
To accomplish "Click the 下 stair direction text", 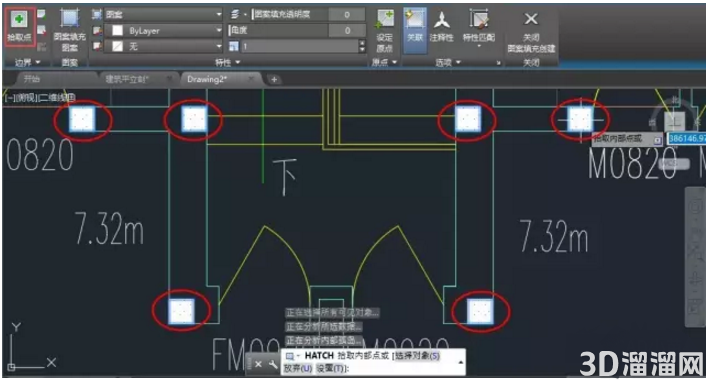I will click(284, 176).
